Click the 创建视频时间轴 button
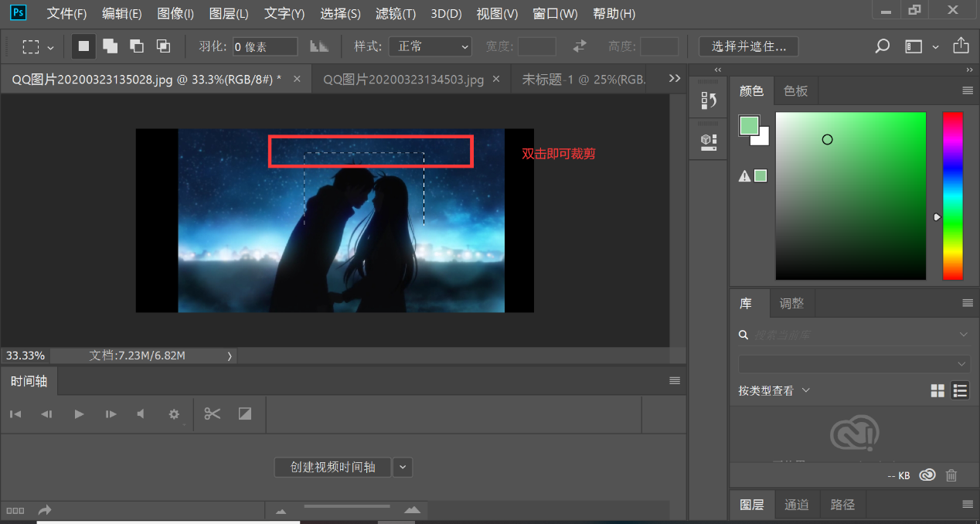This screenshot has width=980, height=524. point(332,467)
